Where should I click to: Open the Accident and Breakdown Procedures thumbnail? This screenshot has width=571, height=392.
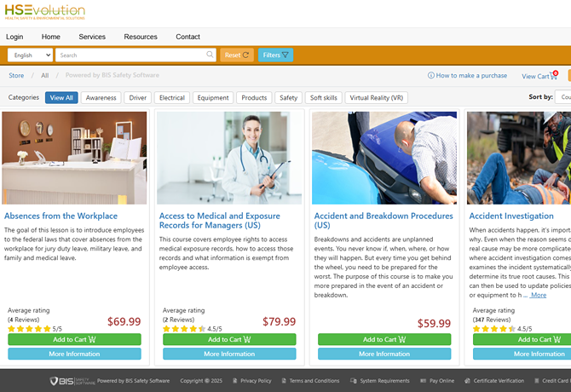pyautogui.click(x=384, y=158)
